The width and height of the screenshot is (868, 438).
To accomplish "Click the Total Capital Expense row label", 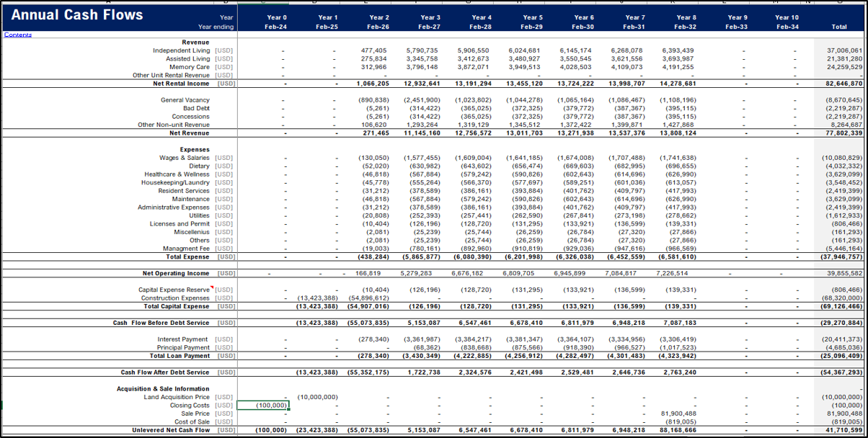I will tap(177, 306).
